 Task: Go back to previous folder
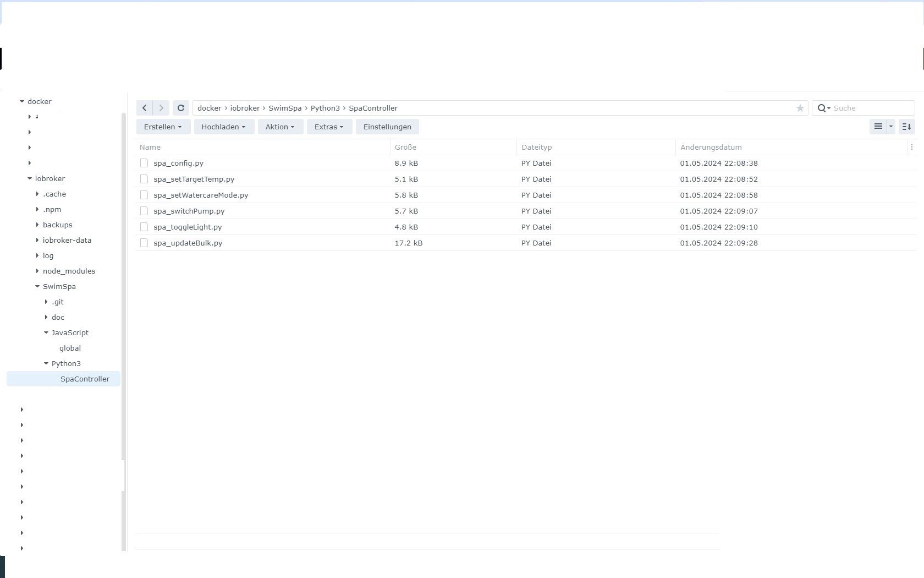pos(145,108)
